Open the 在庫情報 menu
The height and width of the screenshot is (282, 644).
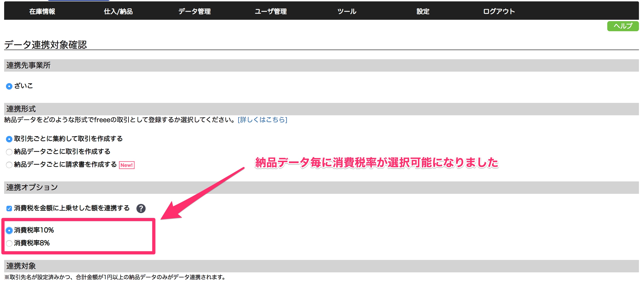coord(42,11)
